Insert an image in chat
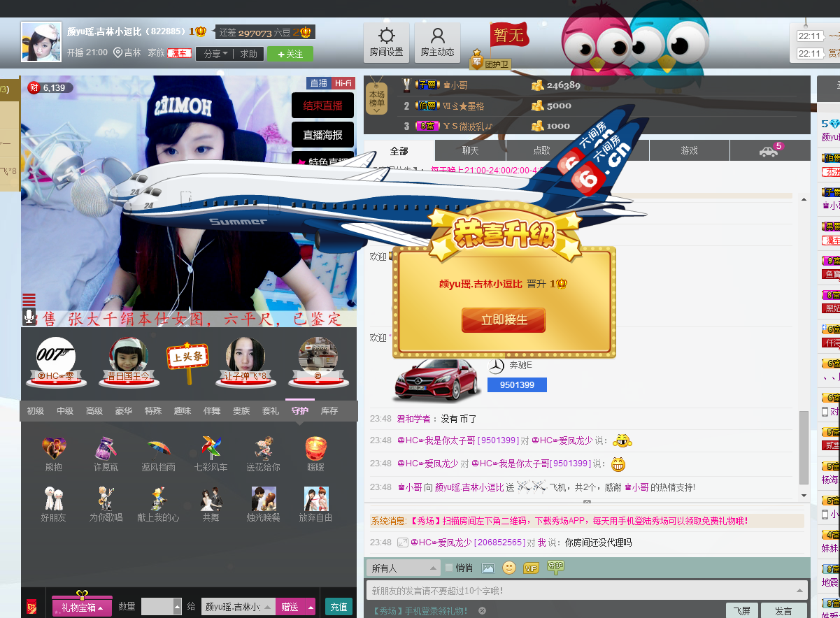Viewport: 840px width, 618px height. 487,568
